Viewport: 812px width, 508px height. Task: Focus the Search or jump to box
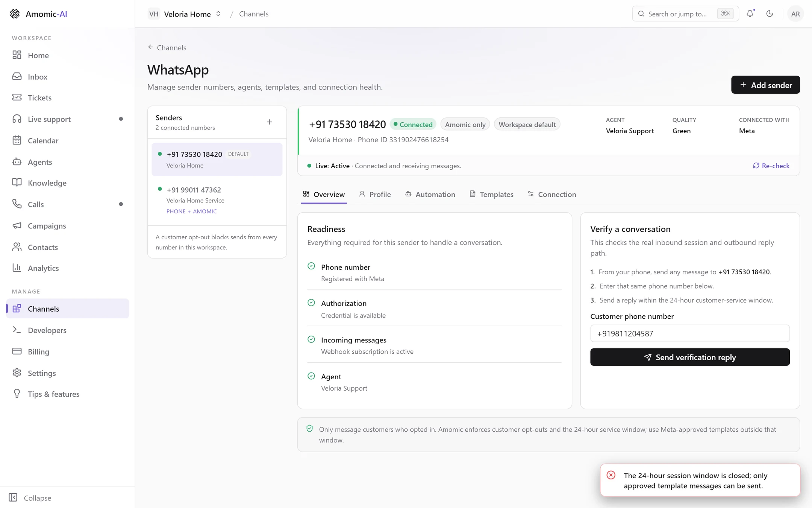click(x=685, y=14)
